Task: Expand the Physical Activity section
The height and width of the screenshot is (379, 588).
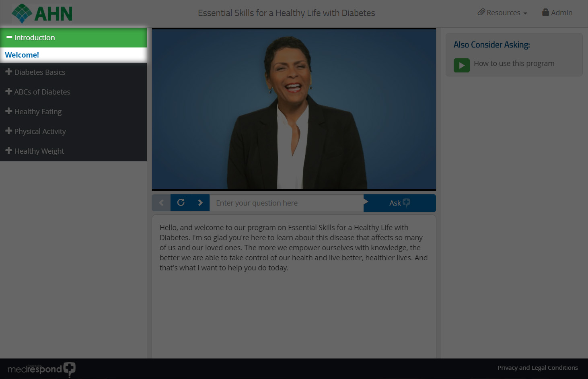Action: coord(40,132)
